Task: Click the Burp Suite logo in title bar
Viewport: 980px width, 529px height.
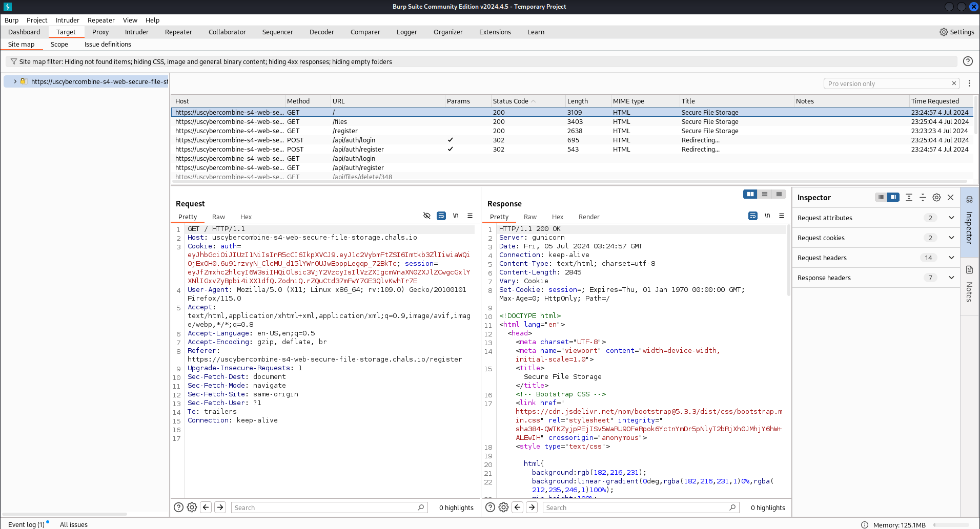Action: (x=7, y=7)
